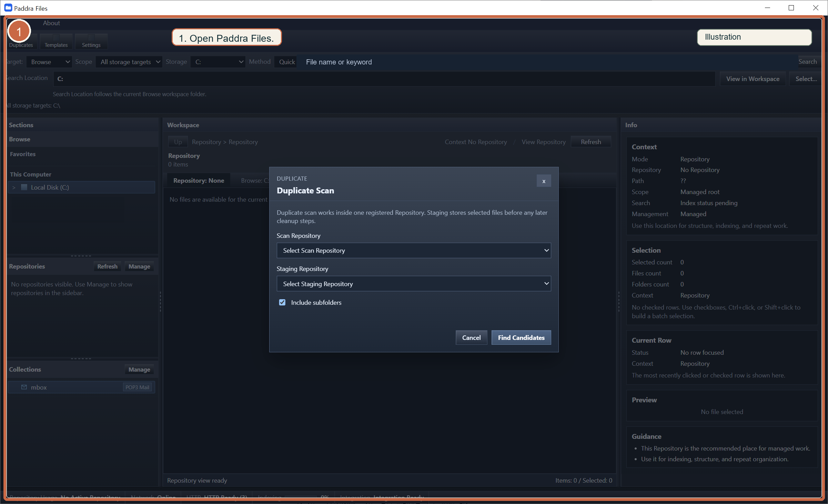Click the 'Managed root' scope value

coord(700,192)
